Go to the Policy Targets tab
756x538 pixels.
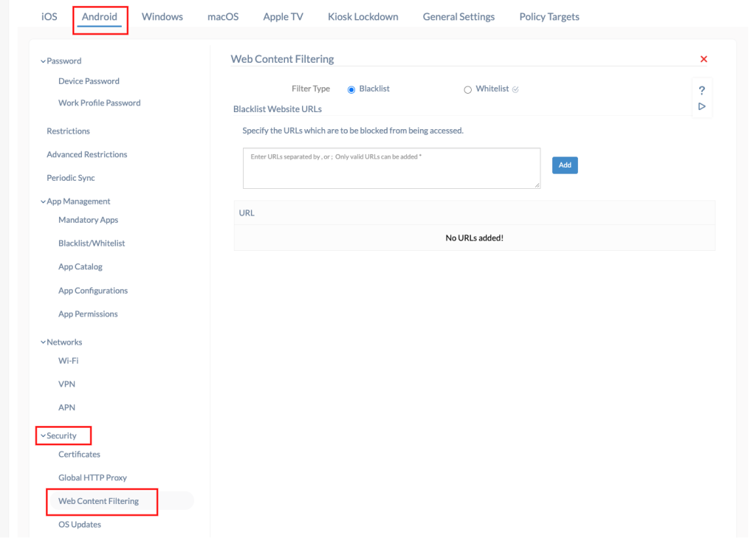click(549, 17)
